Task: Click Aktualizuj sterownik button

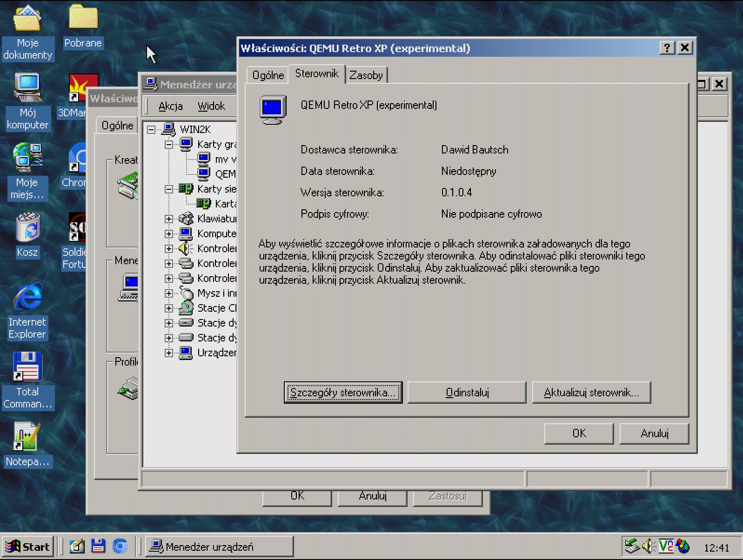Action: point(591,393)
